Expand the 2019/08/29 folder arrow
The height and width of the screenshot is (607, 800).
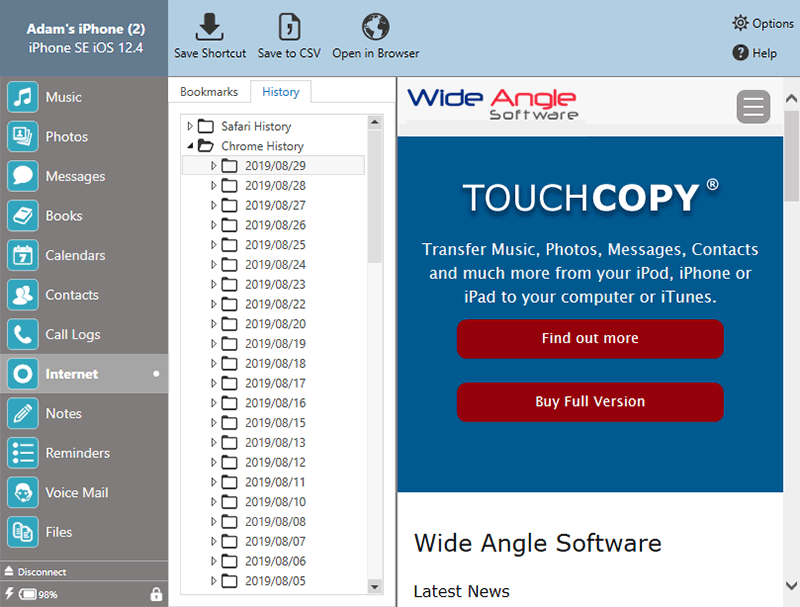[214, 166]
